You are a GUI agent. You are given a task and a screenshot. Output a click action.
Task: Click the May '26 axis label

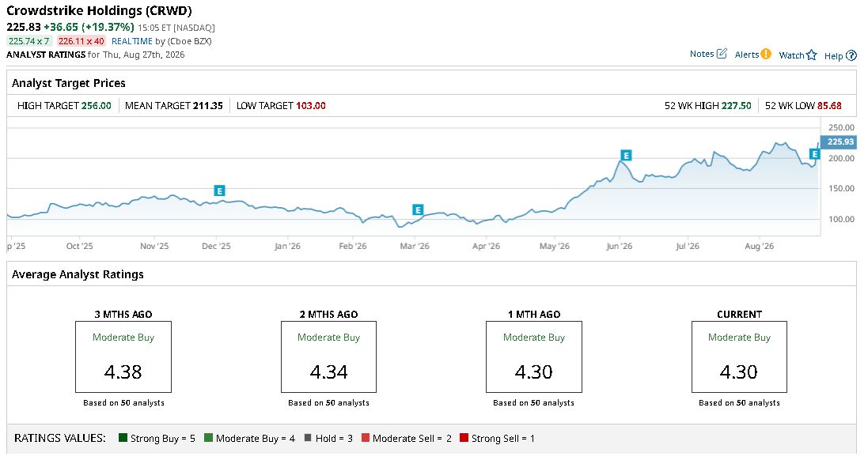point(555,246)
